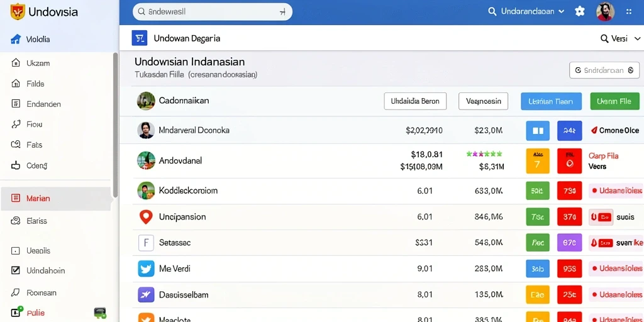The height and width of the screenshot is (322, 644).
Task: Click the 548,0M value in Setassac row
Action: click(x=488, y=243)
